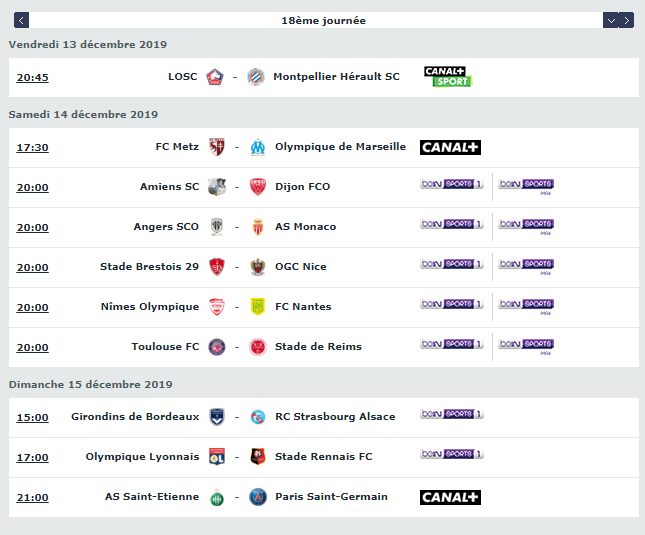Click the LOSC club crest
Image resolution: width=645 pixels, height=535 pixels.
tap(216, 77)
